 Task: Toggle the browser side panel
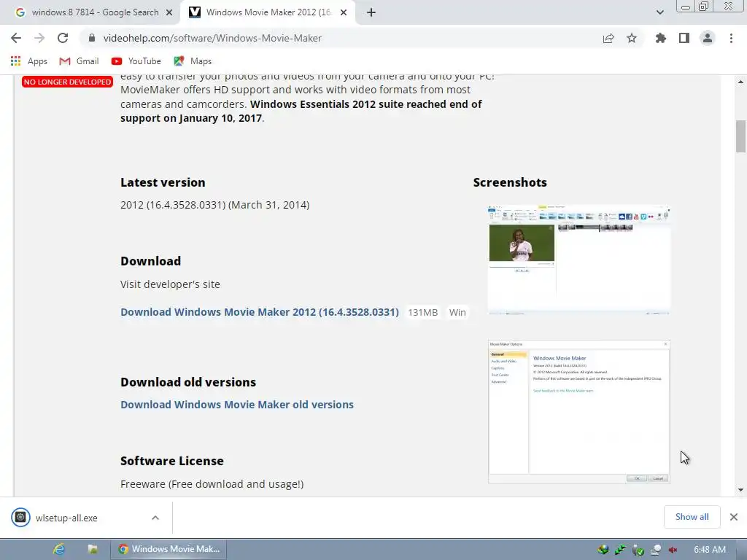point(684,38)
